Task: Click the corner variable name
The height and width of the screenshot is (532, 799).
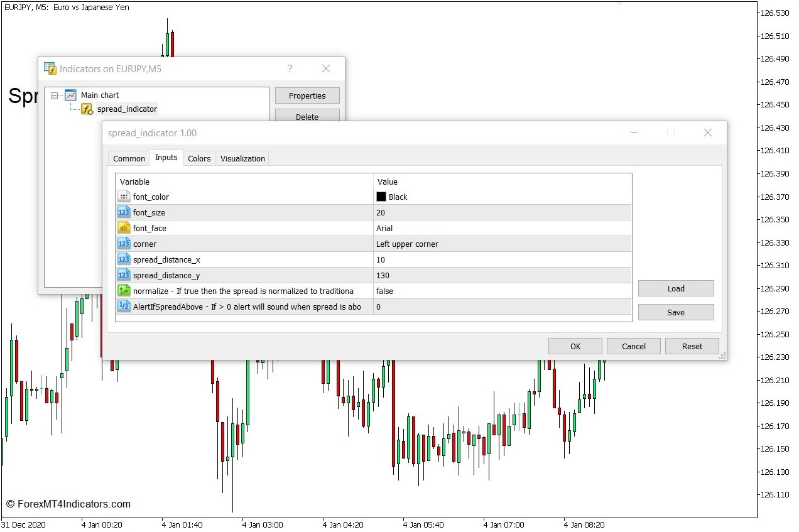Action: [144, 244]
